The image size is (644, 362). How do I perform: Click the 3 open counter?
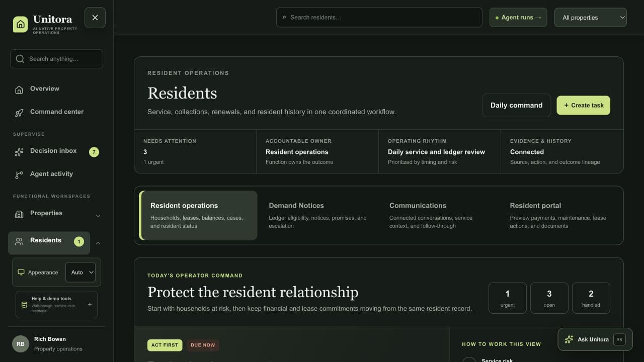point(549,298)
